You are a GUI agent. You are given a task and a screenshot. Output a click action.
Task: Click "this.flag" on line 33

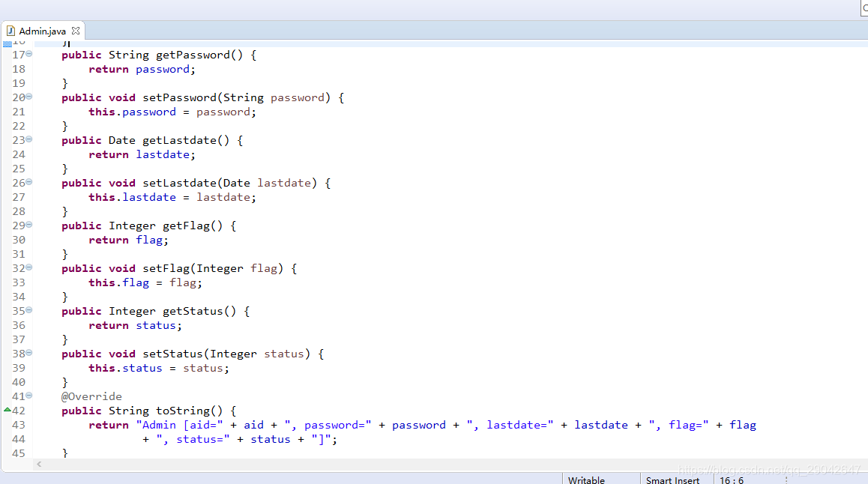click(x=119, y=282)
